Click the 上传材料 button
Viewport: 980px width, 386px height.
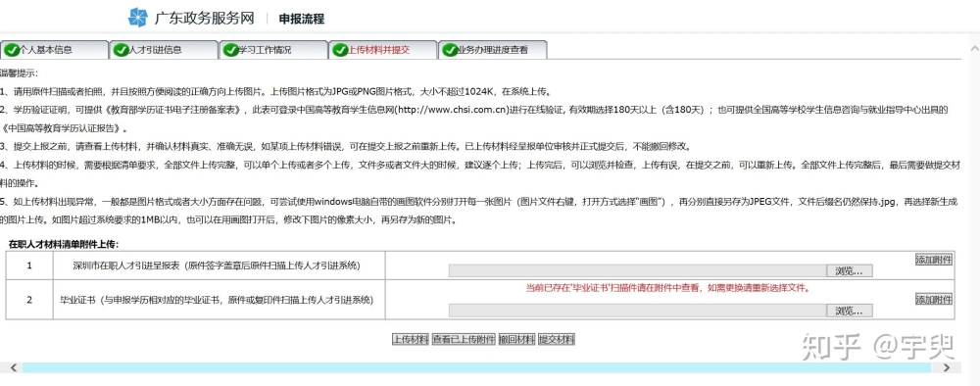tap(411, 339)
